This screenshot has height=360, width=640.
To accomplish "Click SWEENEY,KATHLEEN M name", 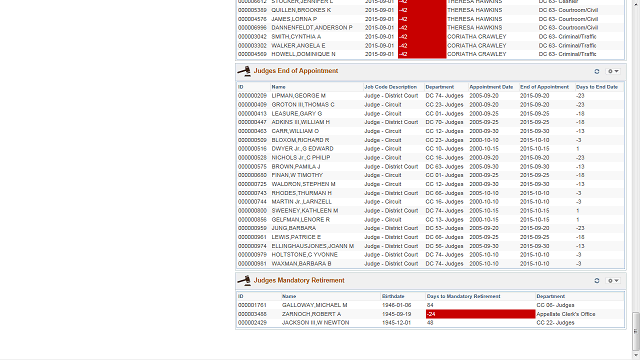I will [x=305, y=211].
